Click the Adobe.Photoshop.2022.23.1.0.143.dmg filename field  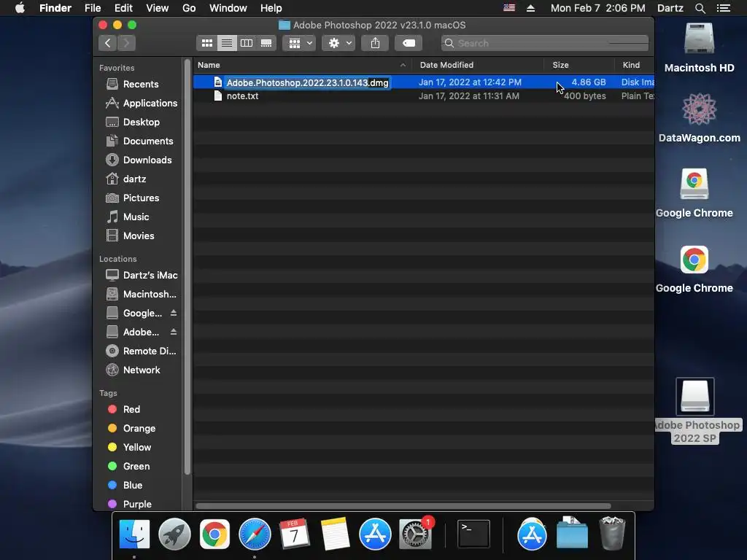tap(308, 83)
